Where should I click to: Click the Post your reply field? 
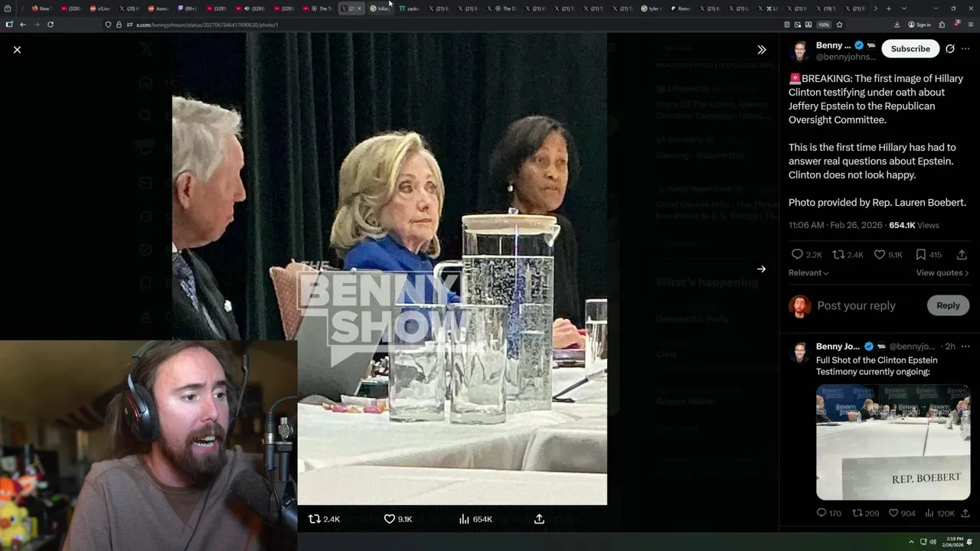[856, 305]
